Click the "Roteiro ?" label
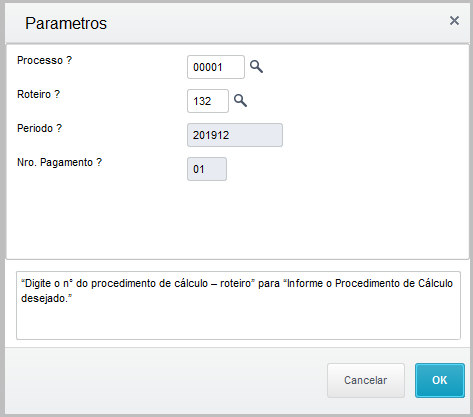The height and width of the screenshot is (417, 473). click(x=38, y=94)
